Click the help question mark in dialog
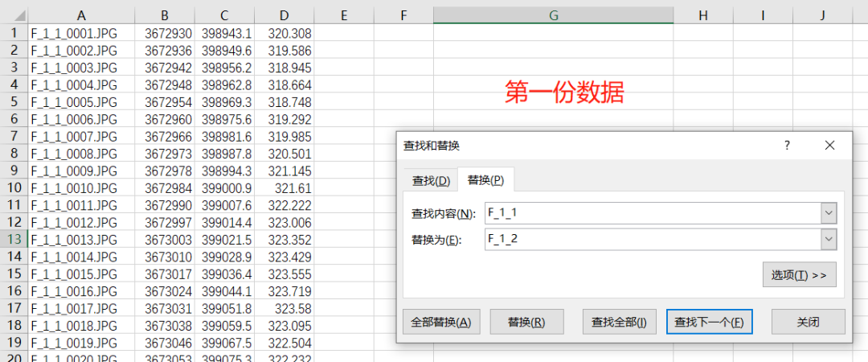The image size is (868, 362). 787,146
